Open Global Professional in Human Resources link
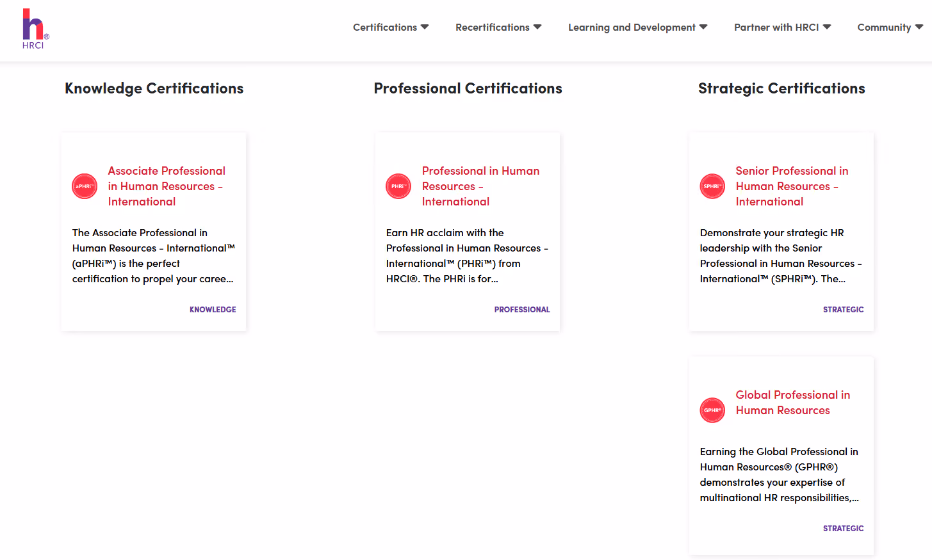The width and height of the screenshot is (932, 560). click(793, 403)
